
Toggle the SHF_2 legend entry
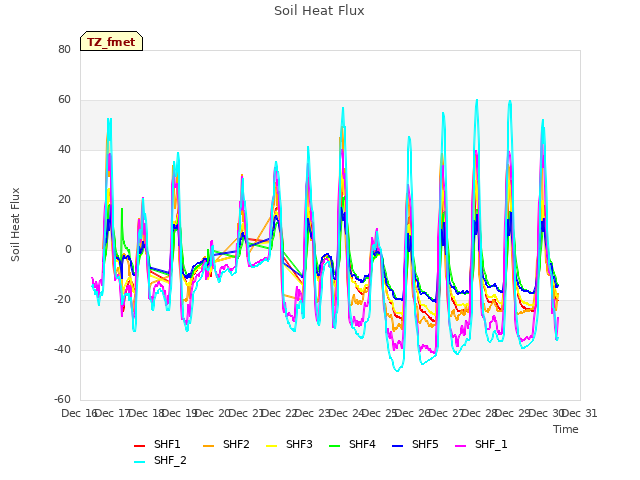tap(160, 461)
